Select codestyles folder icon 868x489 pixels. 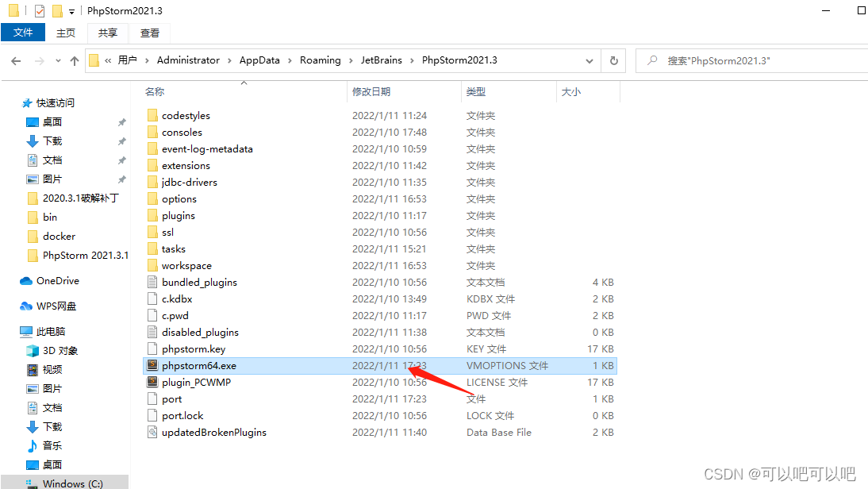[x=153, y=115]
